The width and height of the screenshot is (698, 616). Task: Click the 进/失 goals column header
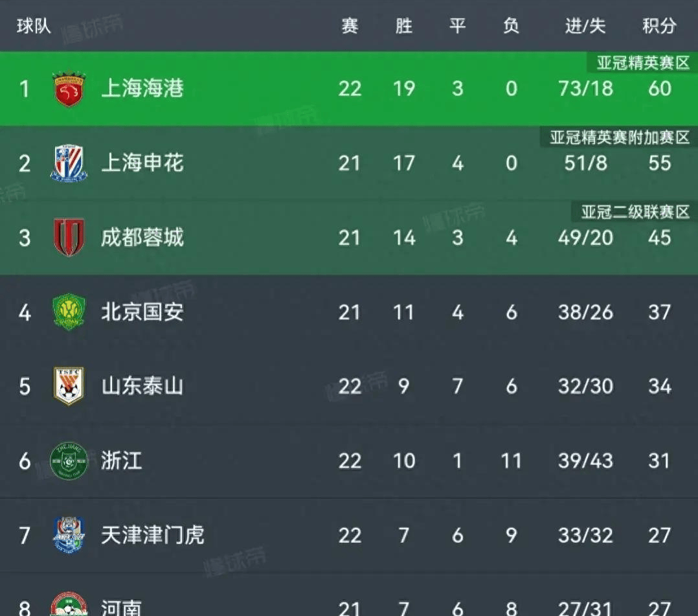point(585,26)
